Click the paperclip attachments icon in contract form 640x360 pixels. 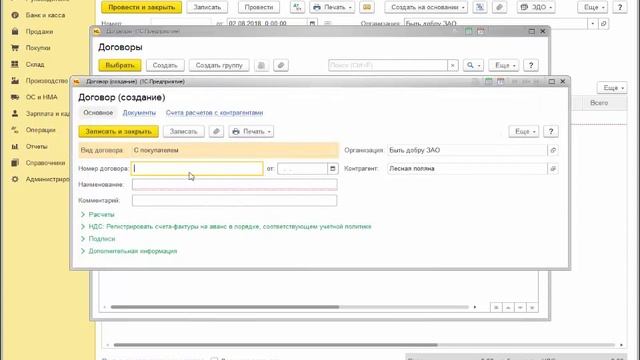coord(216,131)
